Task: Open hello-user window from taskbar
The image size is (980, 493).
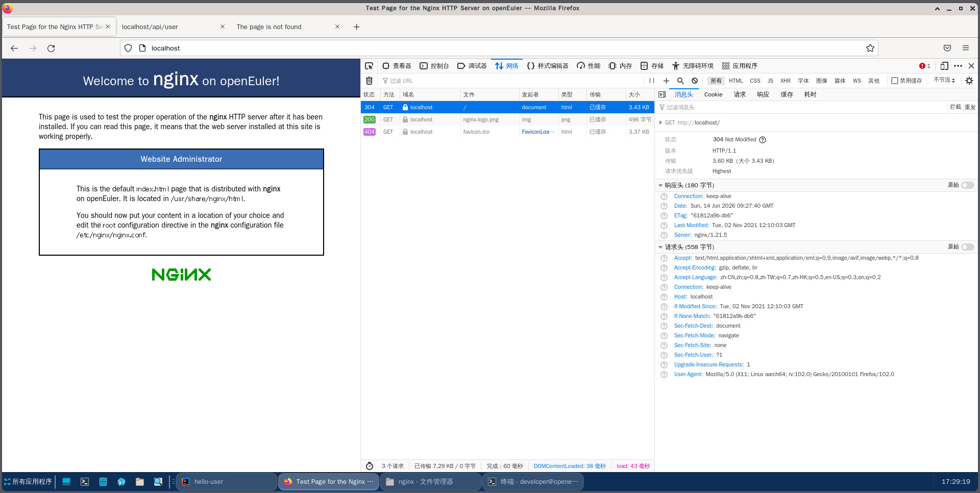Action: tap(227, 482)
